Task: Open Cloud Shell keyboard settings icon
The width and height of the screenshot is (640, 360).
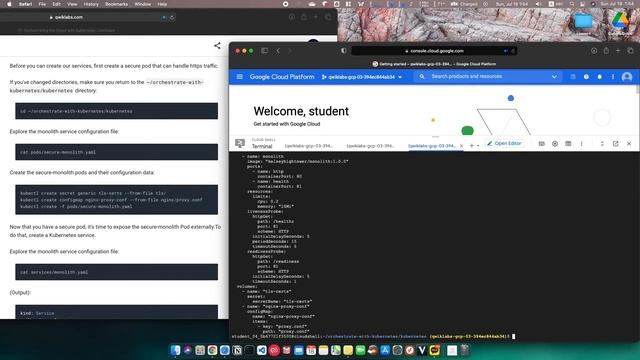Action: 541,144
